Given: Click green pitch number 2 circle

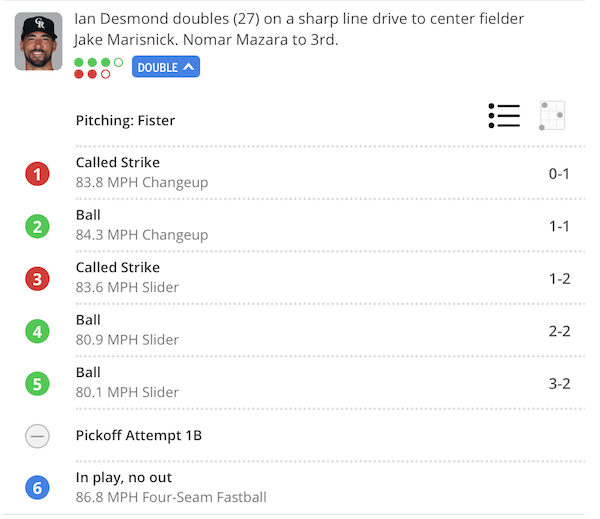Looking at the screenshot, I should 37,226.
